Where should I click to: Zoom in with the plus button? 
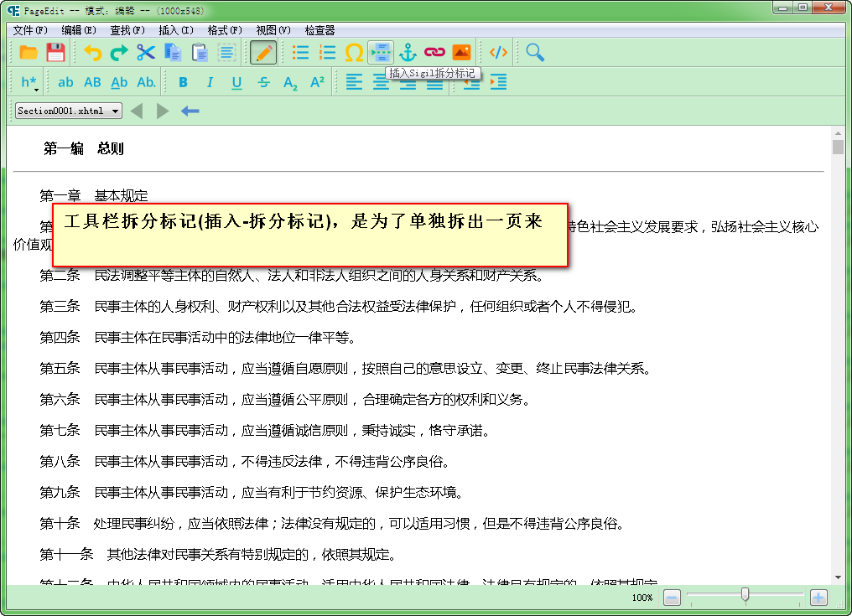[818, 598]
